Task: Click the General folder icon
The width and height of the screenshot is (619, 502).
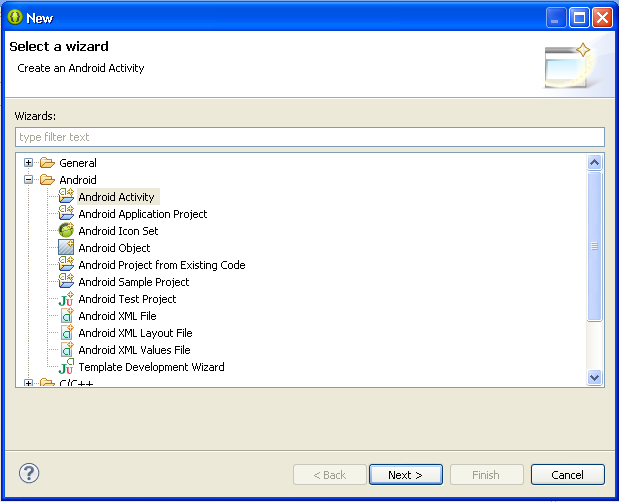Action: coord(47,162)
